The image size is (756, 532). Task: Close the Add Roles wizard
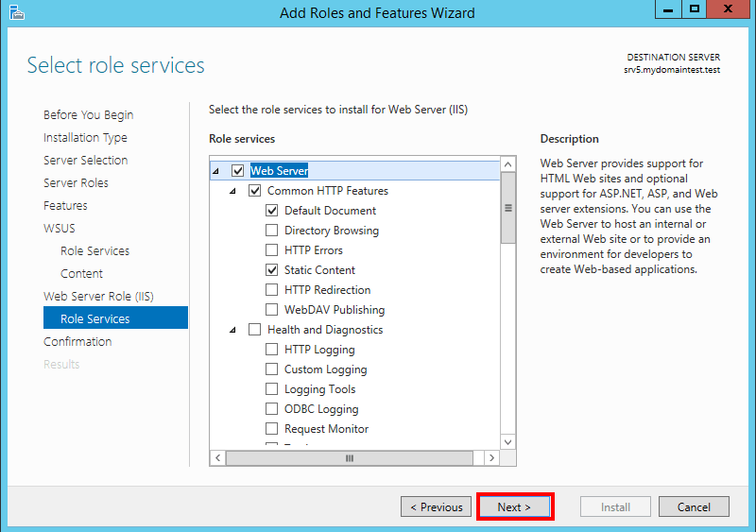(x=728, y=9)
